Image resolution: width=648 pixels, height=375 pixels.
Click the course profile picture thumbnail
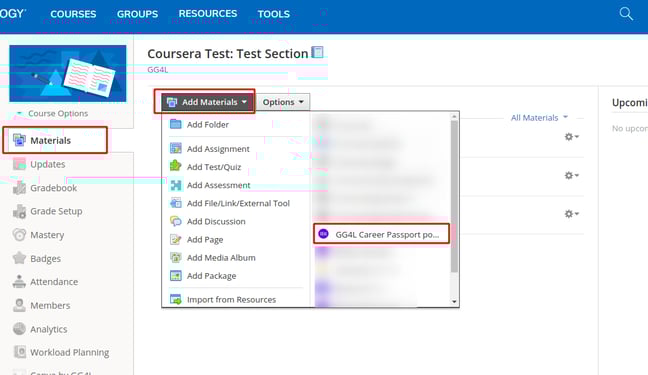pos(68,73)
